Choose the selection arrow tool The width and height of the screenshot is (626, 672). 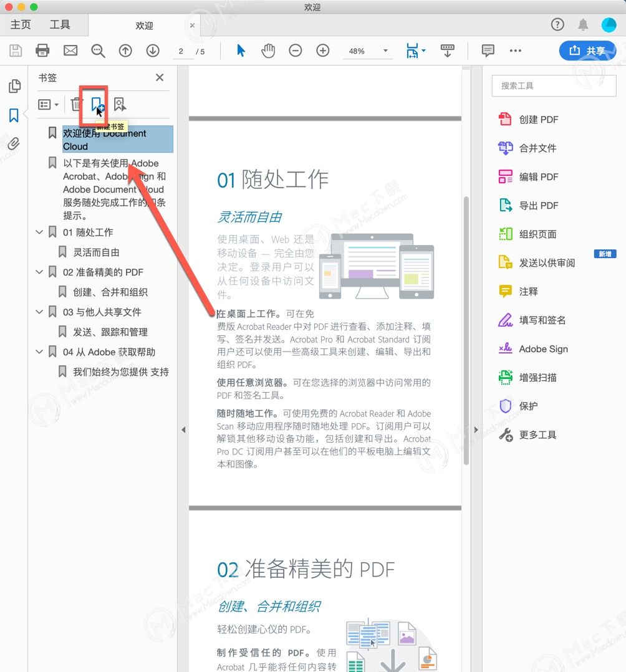pyautogui.click(x=241, y=50)
